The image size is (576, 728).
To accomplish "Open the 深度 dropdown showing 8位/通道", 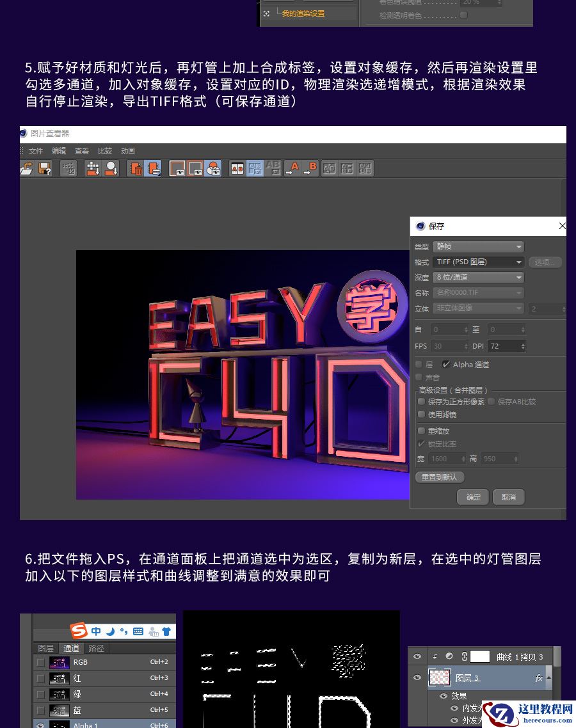I will pyautogui.click(x=478, y=278).
